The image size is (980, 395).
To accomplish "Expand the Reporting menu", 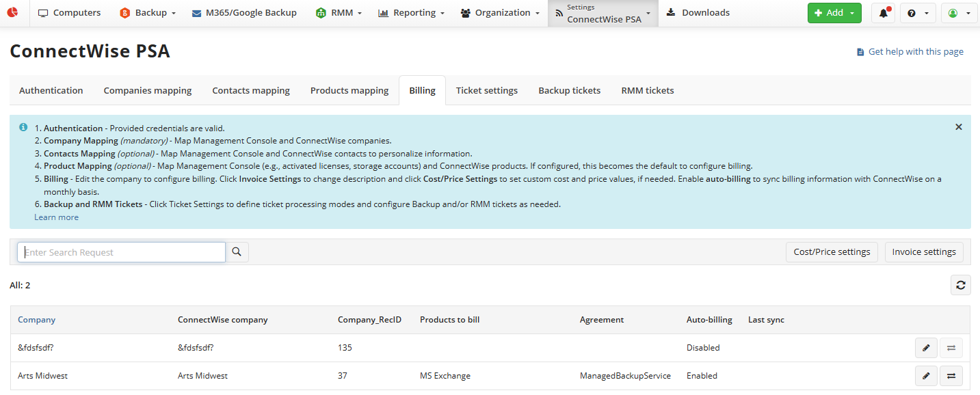I will [411, 13].
